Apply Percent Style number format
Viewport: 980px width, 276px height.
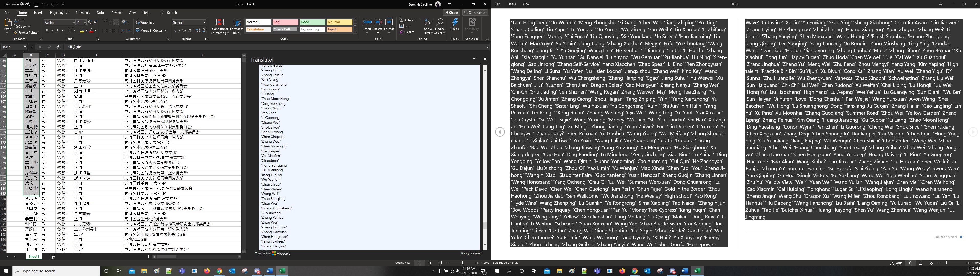(184, 30)
